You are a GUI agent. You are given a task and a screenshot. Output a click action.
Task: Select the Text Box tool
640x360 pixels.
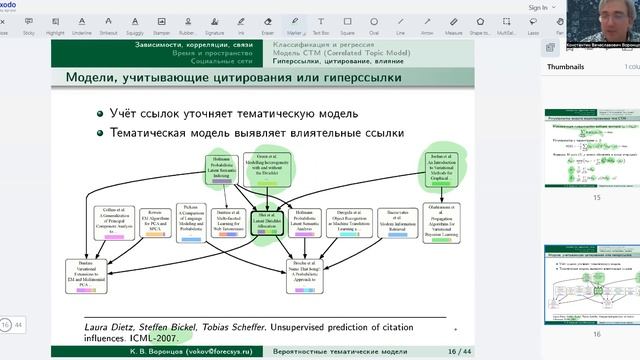point(321,26)
